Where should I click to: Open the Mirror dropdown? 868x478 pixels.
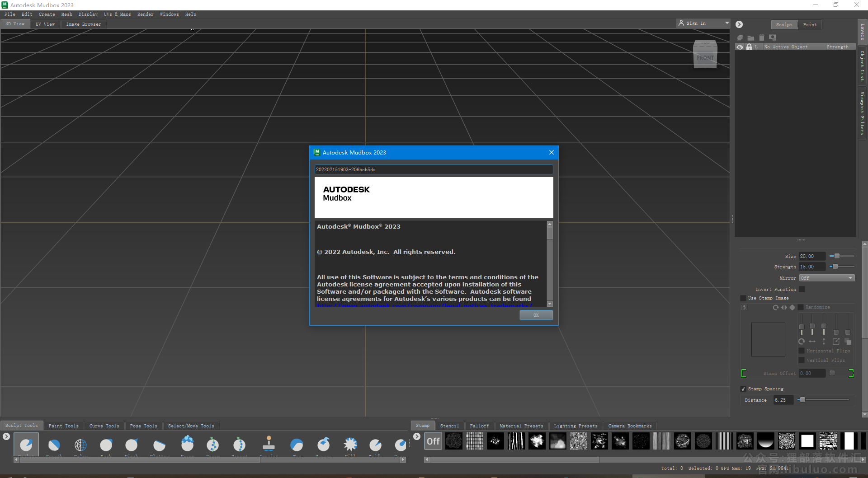(x=827, y=278)
